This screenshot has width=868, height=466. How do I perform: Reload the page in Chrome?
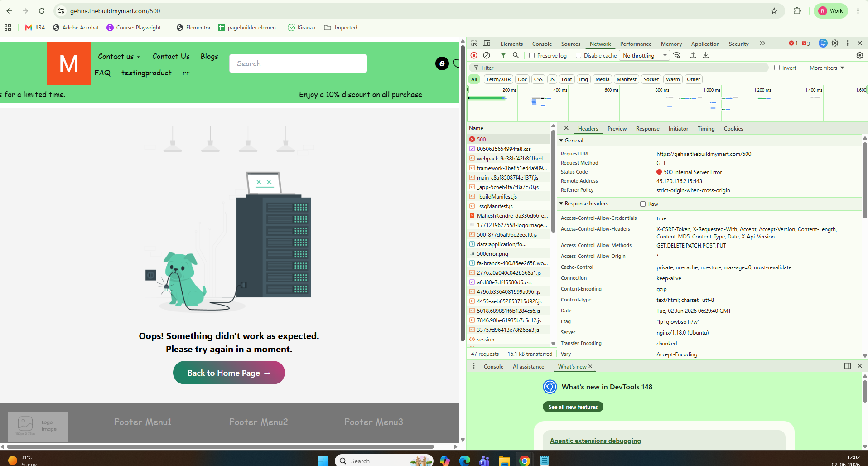[42, 11]
